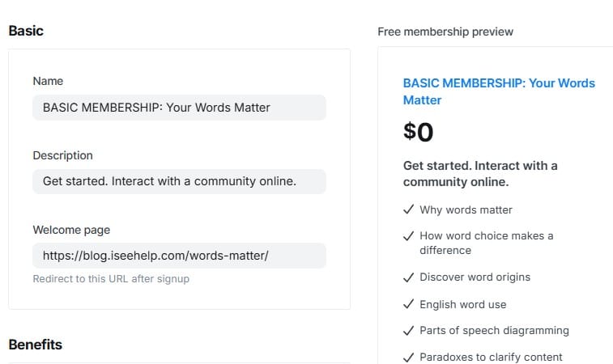Click the preview description Get started text
This screenshot has height=364, width=613.
pyautogui.click(x=480, y=173)
